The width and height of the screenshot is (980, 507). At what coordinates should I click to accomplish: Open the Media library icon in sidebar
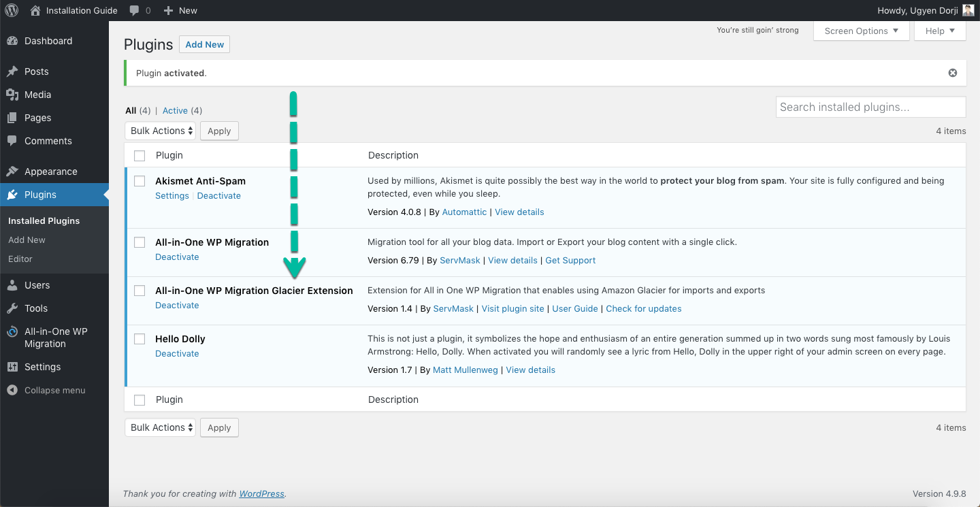point(12,95)
